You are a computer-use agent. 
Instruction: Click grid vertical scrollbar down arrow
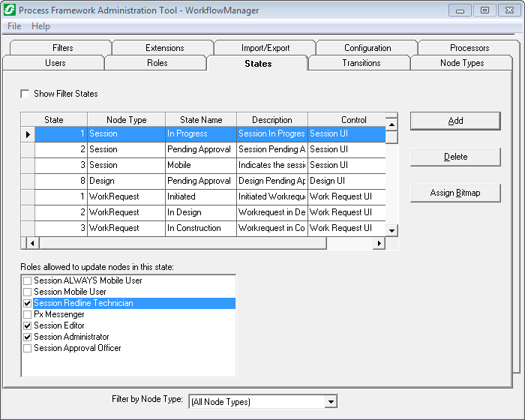391,230
